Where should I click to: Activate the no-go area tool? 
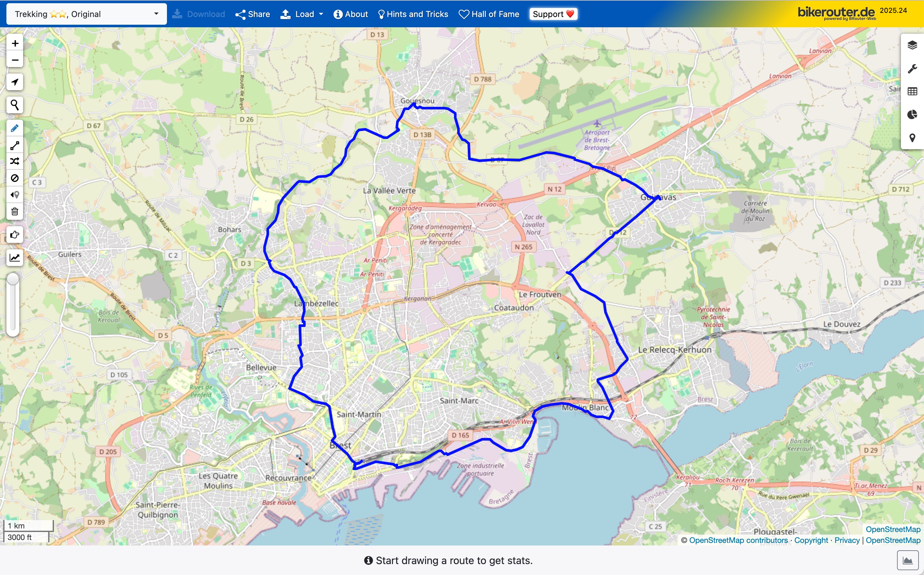click(15, 178)
